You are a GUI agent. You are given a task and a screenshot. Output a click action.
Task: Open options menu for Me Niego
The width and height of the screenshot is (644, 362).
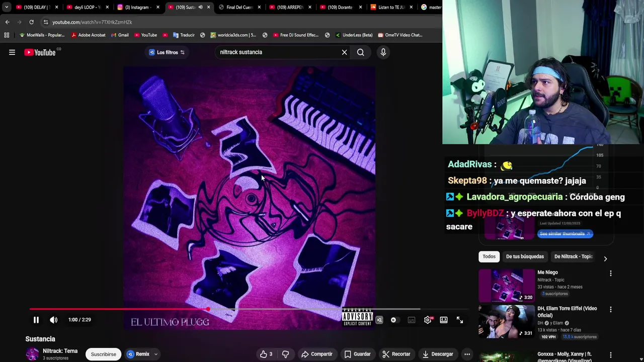[611, 274]
